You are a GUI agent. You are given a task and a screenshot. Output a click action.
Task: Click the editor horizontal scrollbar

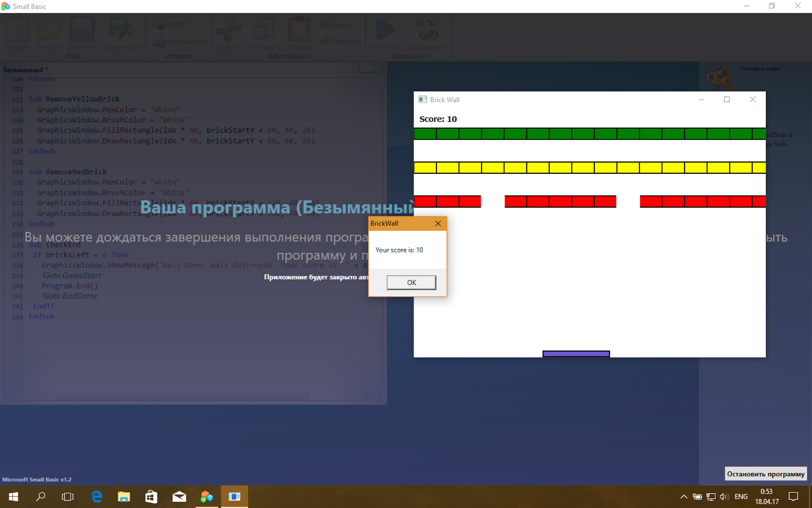point(166,396)
